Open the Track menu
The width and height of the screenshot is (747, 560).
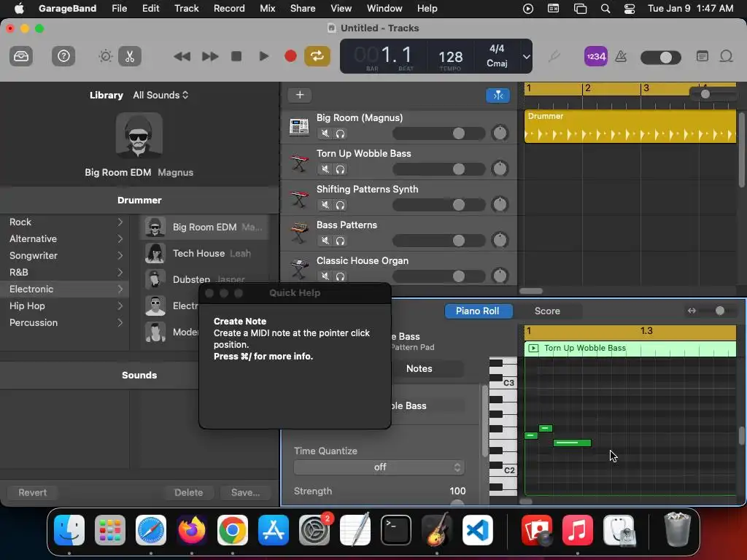[186, 9]
